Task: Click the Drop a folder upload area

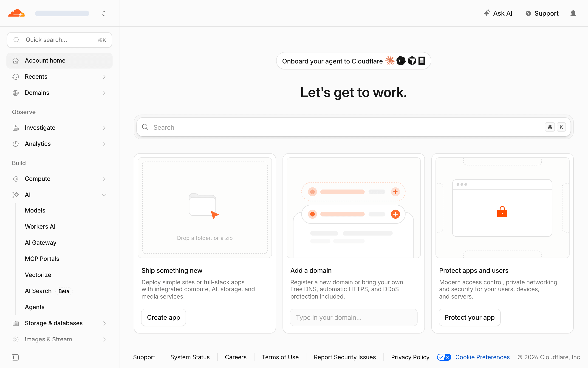Action: [205, 208]
